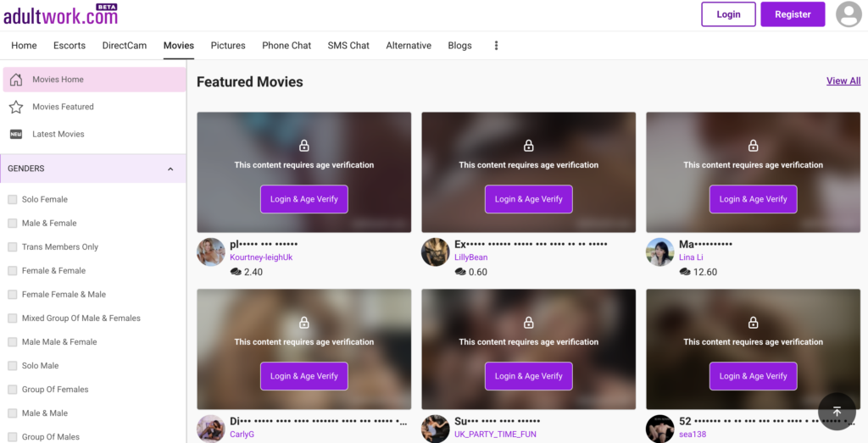Click the Login button
Screen dimensions: 868x443
[728, 14]
